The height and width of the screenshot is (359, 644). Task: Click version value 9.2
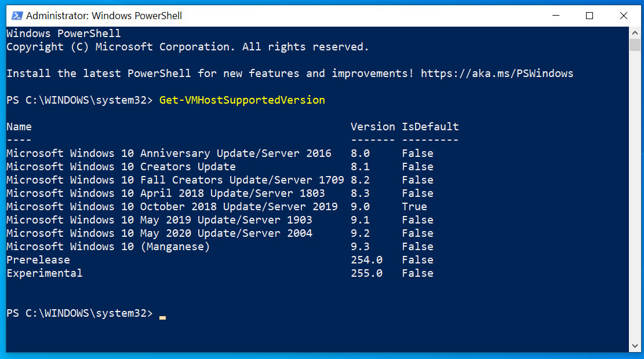click(360, 233)
